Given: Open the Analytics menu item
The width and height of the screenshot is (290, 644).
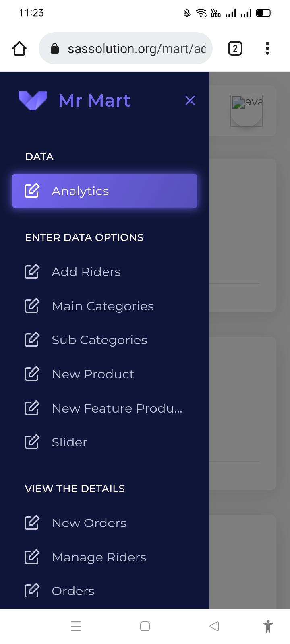Looking at the screenshot, I should (104, 191).
